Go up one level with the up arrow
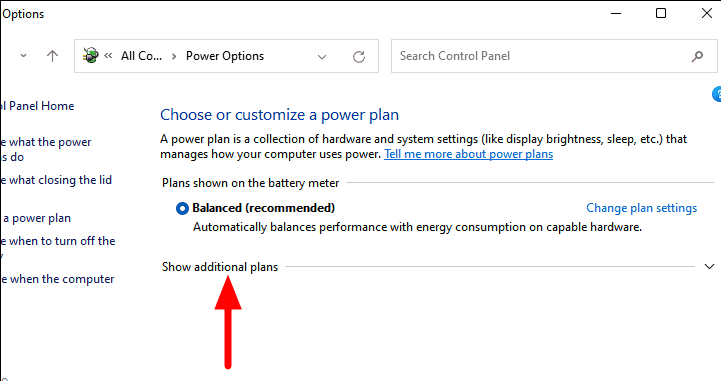This screenshot has height=381, width=721. (x=52, y=56)
